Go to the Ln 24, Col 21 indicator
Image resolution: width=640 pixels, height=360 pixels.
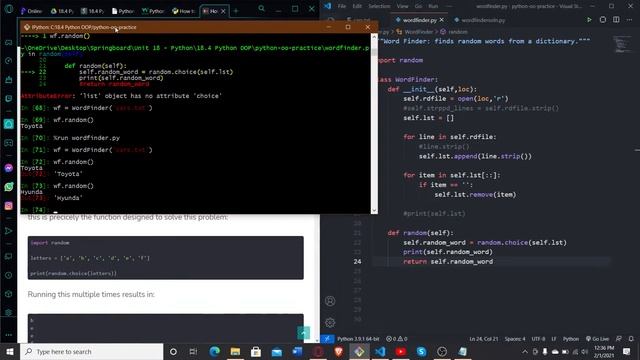pos(484,339)
